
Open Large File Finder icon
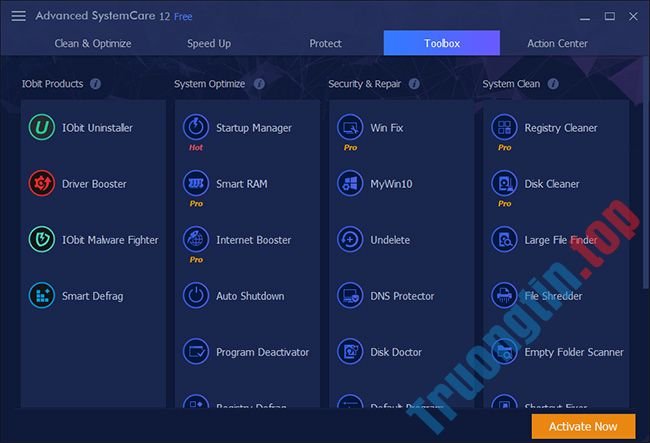(x=504, y=239)
